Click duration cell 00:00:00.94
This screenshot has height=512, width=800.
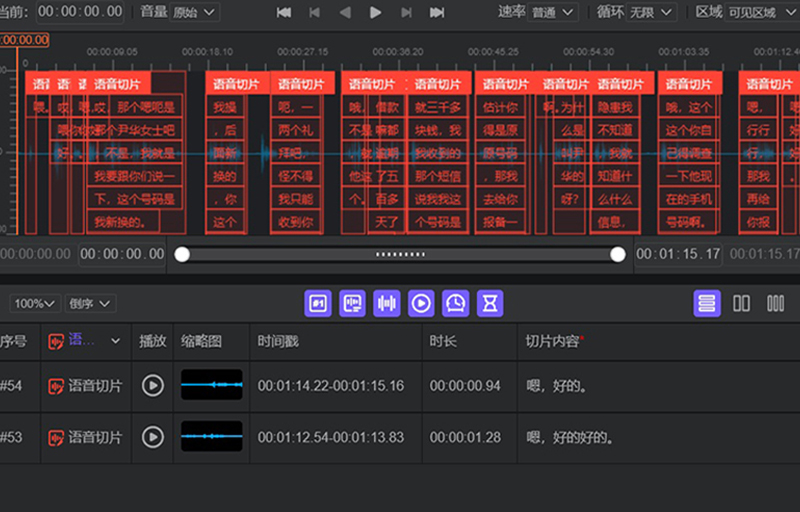(465, 386)
